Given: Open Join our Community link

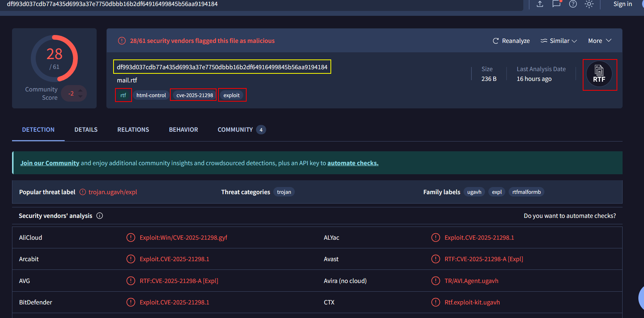Looking at the screenshot, I should click(50, 163).
